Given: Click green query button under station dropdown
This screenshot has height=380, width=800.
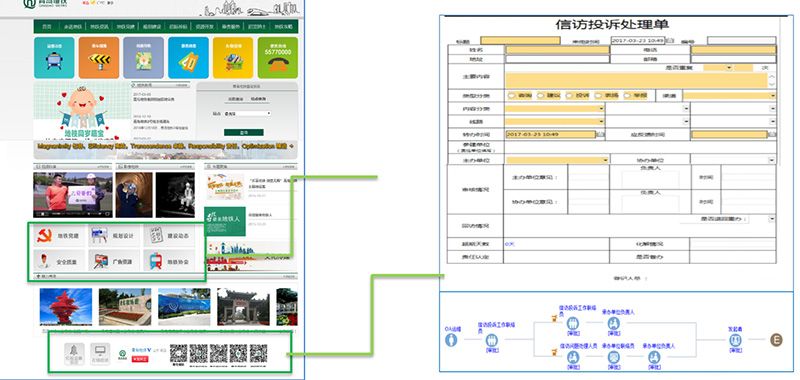Looking at the screenshot, I should 244,132.
